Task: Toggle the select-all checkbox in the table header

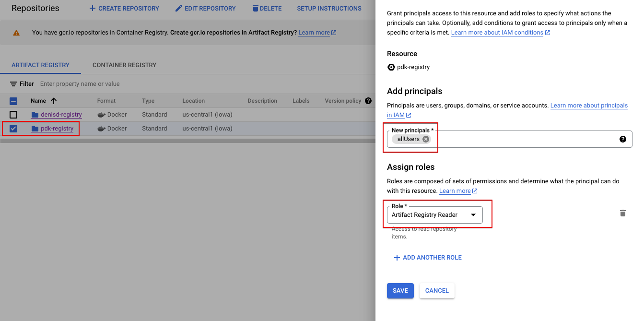Action: pyautogui.click(x=13, y=101)
